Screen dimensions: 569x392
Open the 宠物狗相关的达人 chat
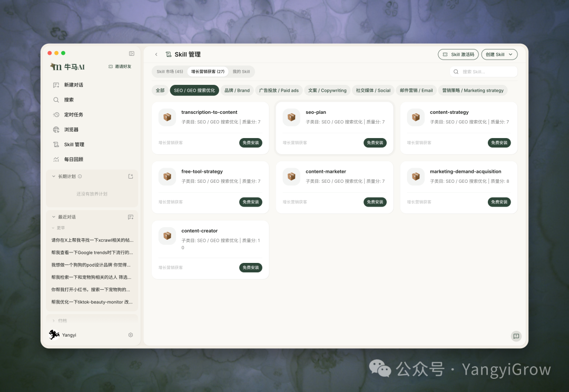coord(92,277)
